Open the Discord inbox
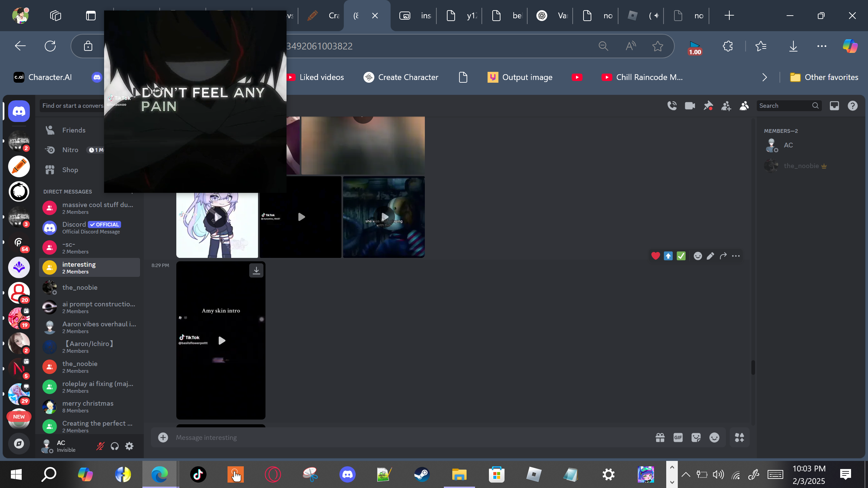Image resolution: width=868 pixels, height=488 pixels. (834, 106)
